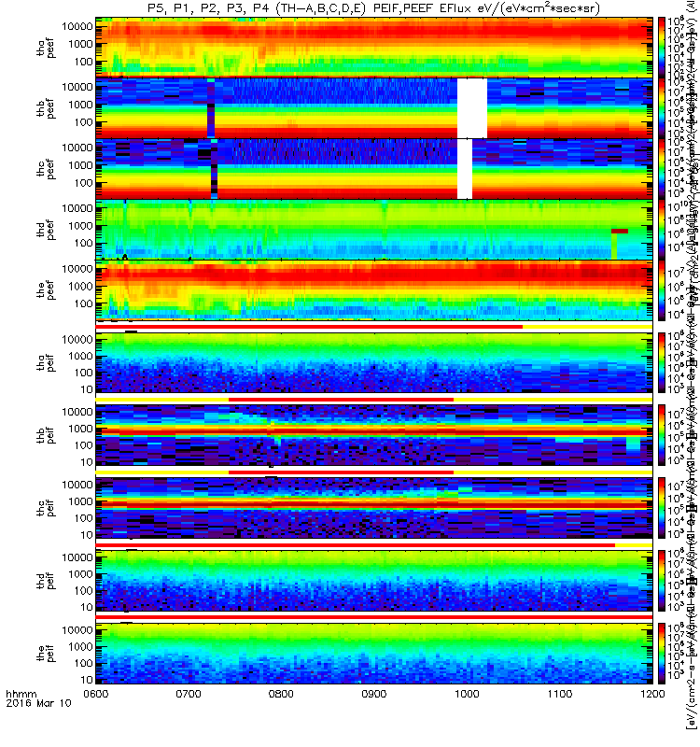Click the dark vertical stripe in thc peef
The image size is (700, 747).
(215, 169)
